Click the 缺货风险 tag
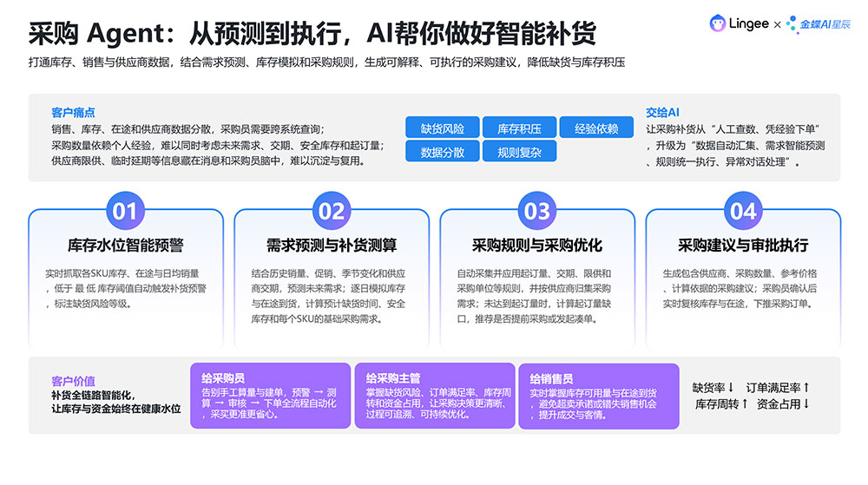868x485 pixels. pyautogui.click(x=443, y=128)
